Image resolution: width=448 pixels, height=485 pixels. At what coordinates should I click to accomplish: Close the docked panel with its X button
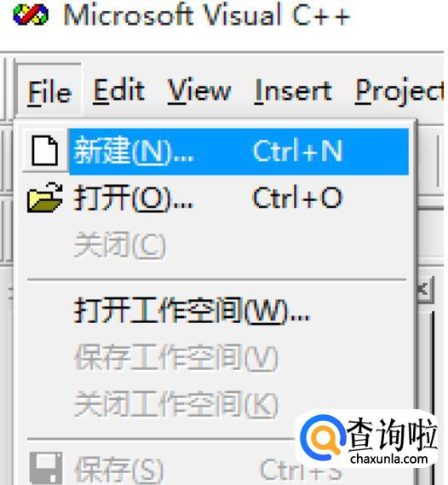(x=424, y=290)
